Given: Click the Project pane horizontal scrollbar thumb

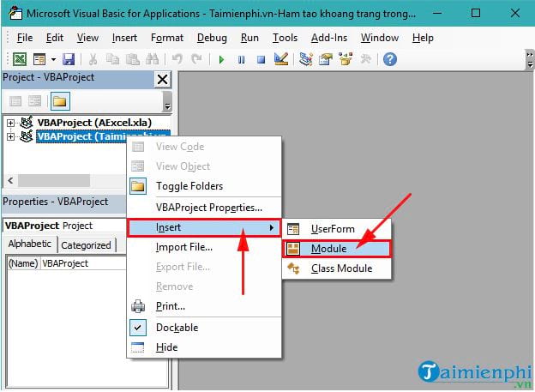Looking at the screenshot, I should click(x=54, y=180).
